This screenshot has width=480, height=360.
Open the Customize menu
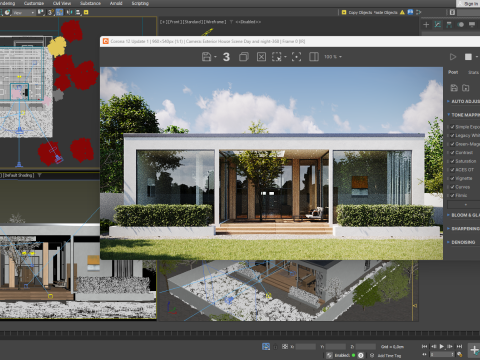coord(34,3)
